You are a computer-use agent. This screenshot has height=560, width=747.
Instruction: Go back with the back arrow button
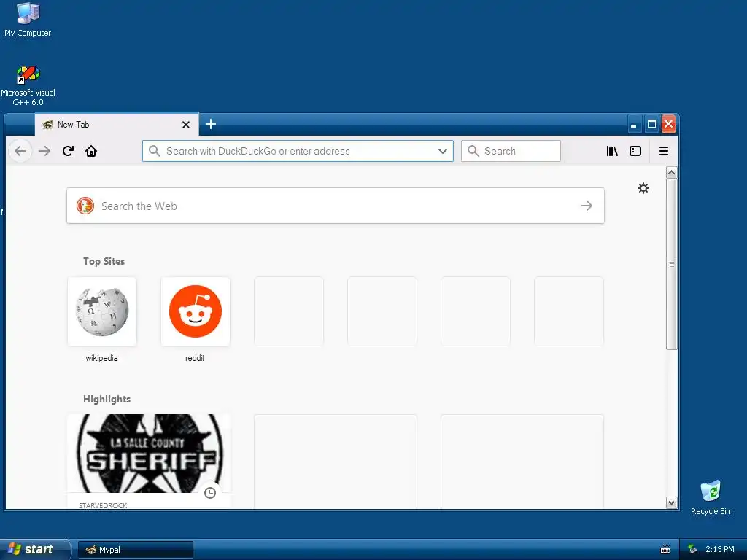point(20,151)
